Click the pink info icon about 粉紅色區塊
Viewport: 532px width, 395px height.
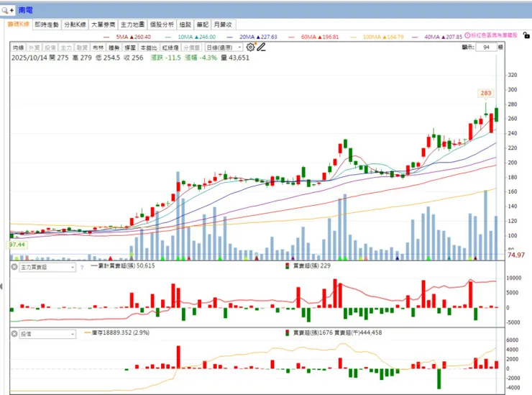click(x=467, y=35)
